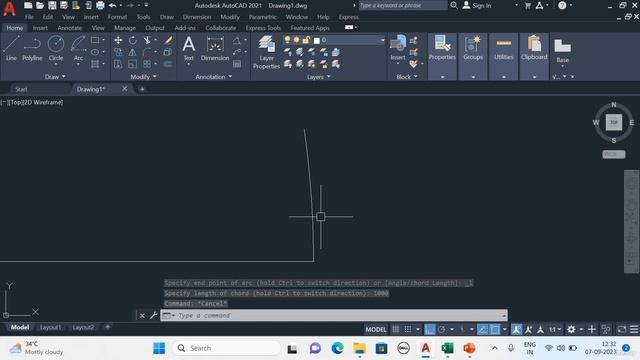Click the Text annotation tool

pyautogui.click(x=189, y=48)
